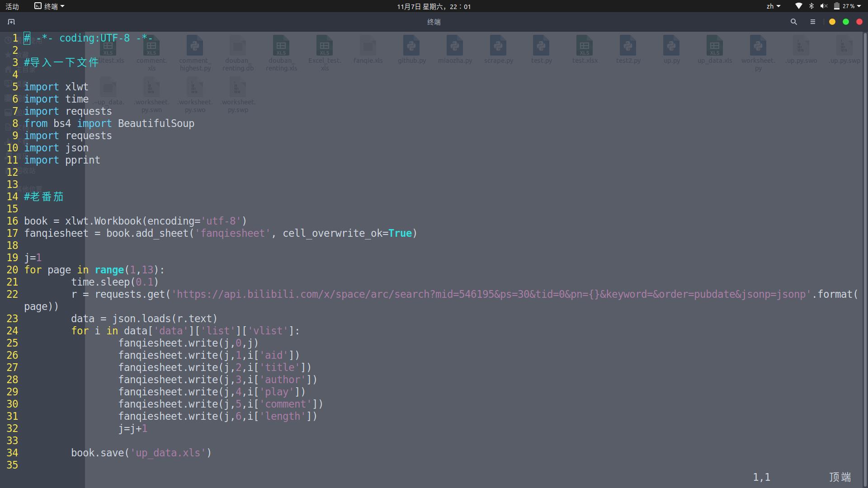The height and width of the screenshot is (488, 868).
Task: Click the write line with i['aid']
Action: (x=209, y=355)
